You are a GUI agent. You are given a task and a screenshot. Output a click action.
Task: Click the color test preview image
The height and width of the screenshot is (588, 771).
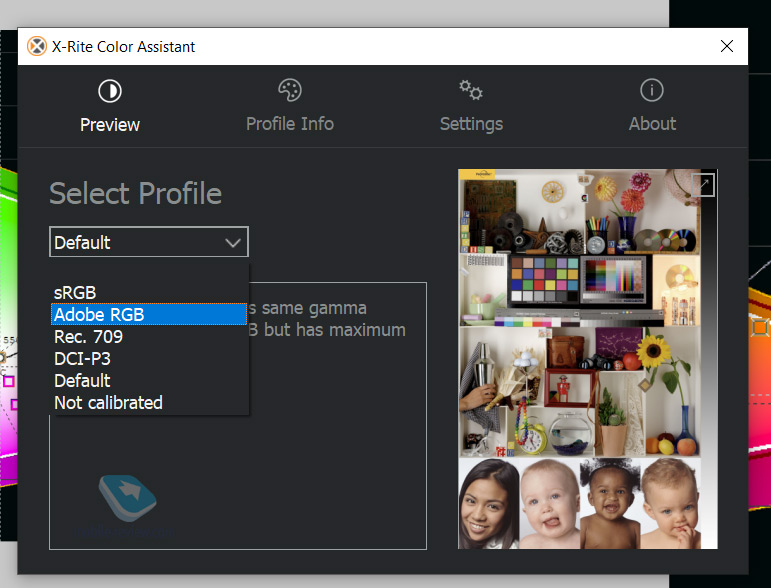pos(588,359)
